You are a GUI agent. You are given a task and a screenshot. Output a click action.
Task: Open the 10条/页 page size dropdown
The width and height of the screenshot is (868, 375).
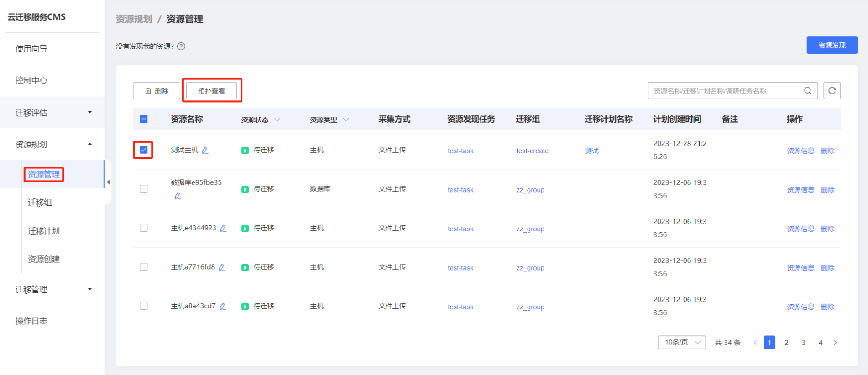click(x=681, y=342)
